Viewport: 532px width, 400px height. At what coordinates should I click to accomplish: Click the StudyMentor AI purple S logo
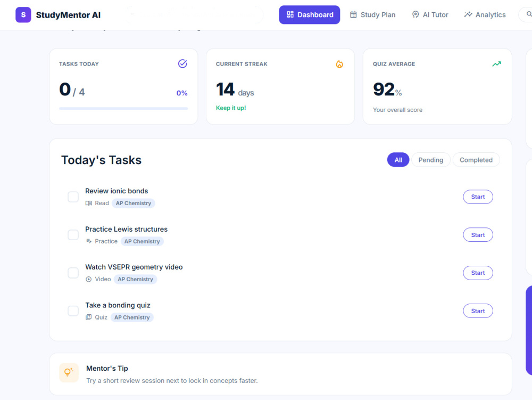(23, 15)
